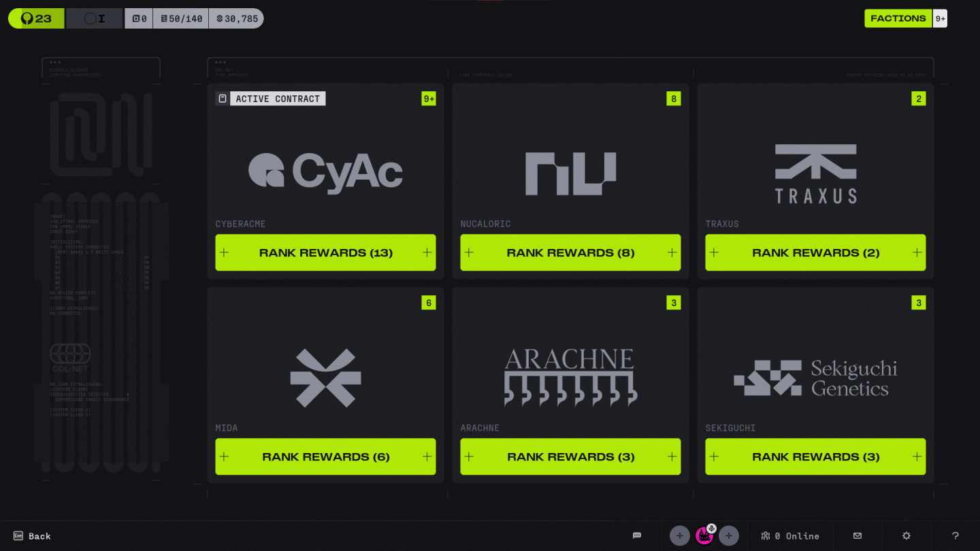Open the mail inbox icon
The height and width of the screenshot is (551, 980).
(857, 536)
